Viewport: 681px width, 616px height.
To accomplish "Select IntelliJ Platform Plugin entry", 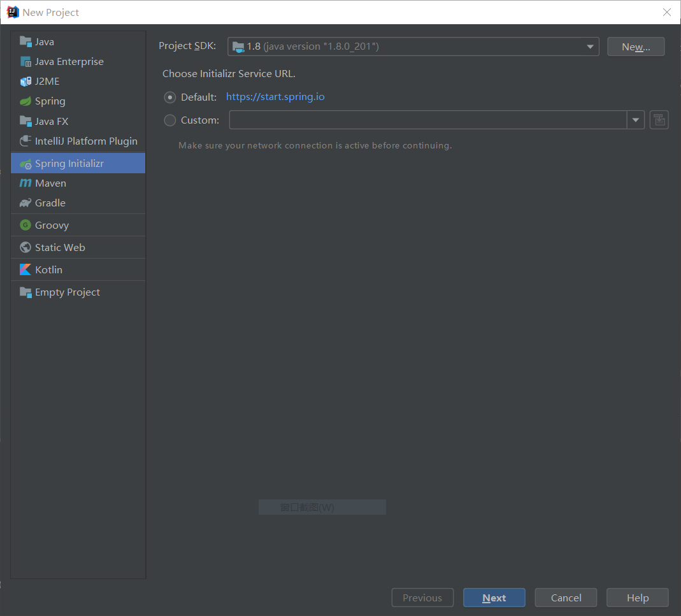I will (x=78, y=141).
